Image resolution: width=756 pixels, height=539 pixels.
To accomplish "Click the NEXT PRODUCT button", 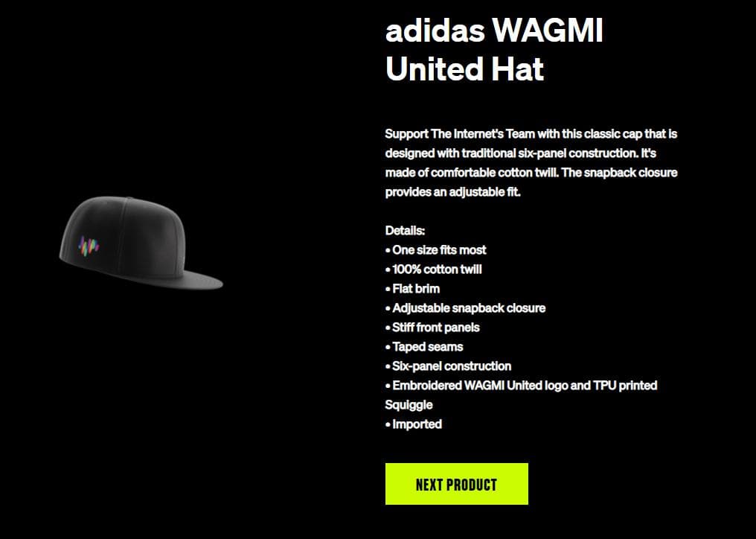I will tap(456, 484).
